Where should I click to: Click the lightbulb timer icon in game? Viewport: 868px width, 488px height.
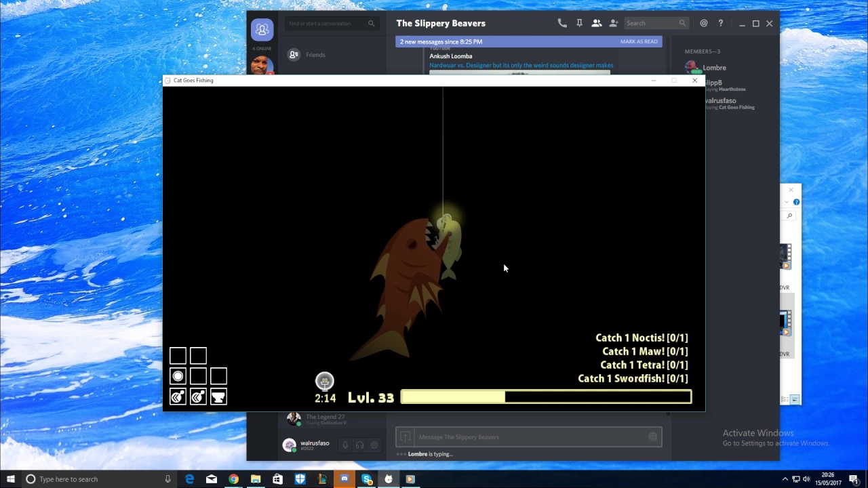(x=325, y=381)
